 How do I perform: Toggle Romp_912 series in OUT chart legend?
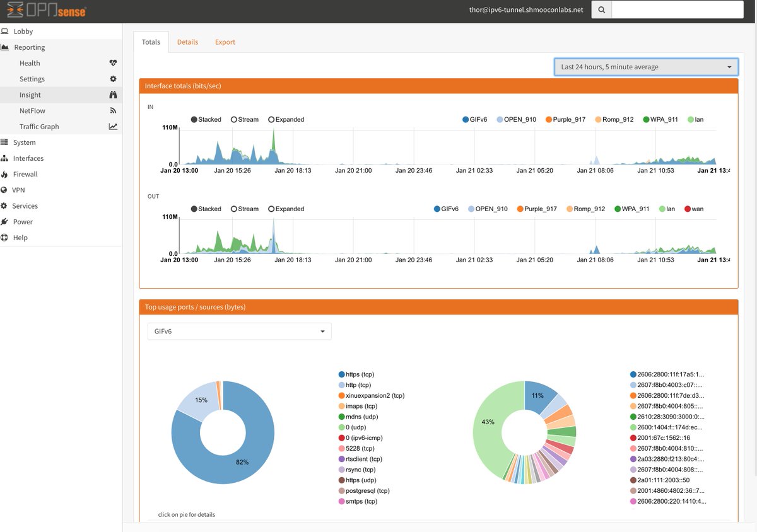click(585, 209)
